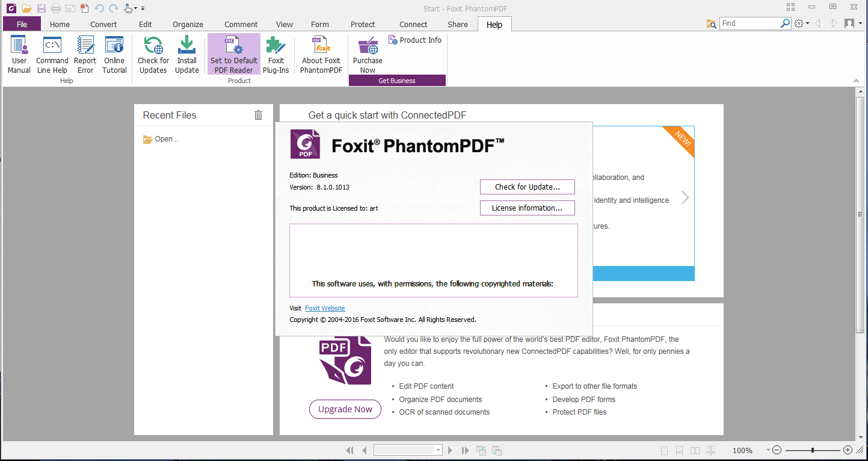Select continuous page view layout

point(679,450)
